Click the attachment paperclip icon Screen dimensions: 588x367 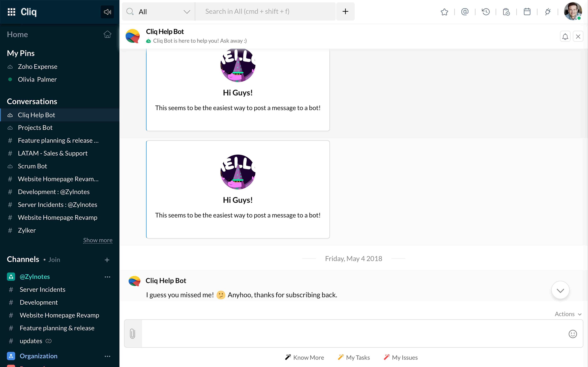[x=133, y=334]
